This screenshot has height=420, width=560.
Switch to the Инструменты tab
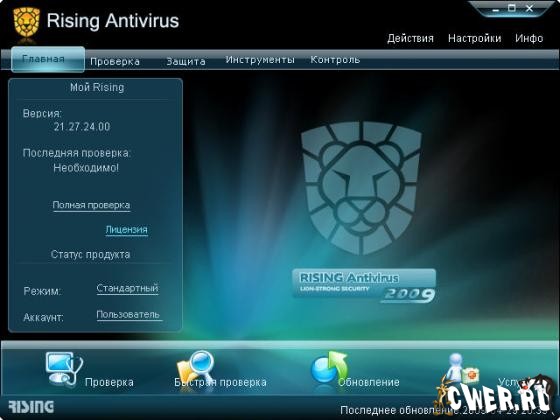pos(260,60)
